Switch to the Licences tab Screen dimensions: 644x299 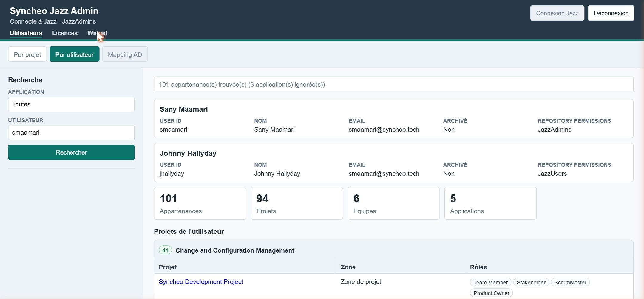[x=65, y=33]
